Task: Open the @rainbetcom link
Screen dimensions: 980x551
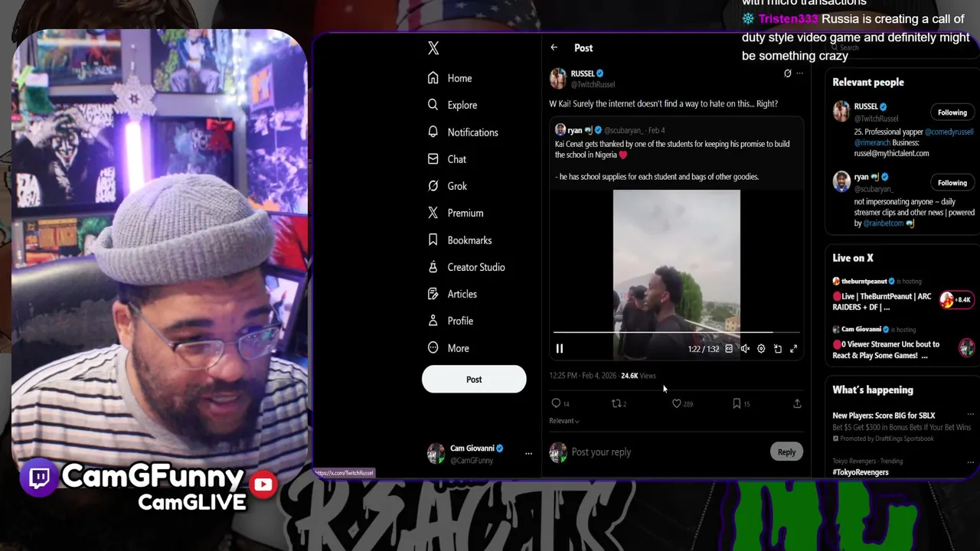Action: (x=884, y=223)
